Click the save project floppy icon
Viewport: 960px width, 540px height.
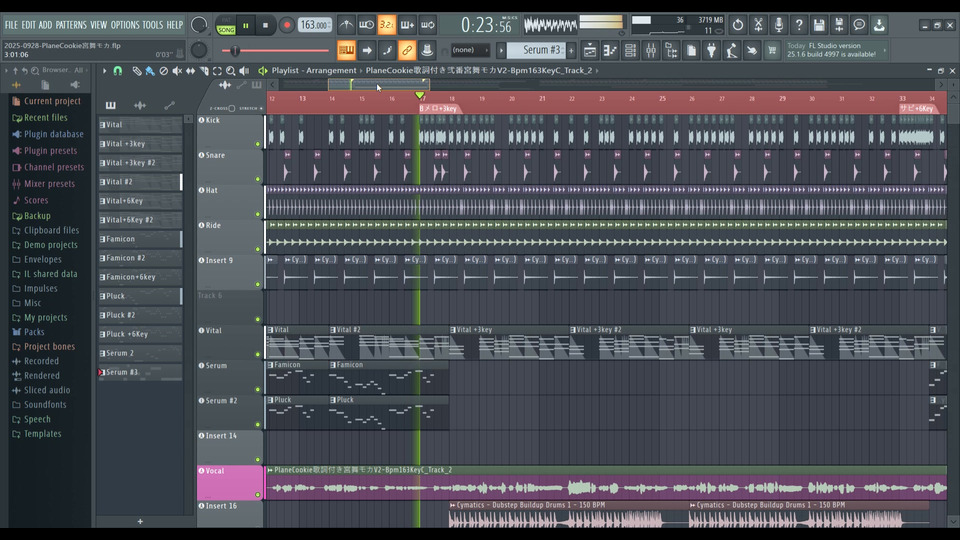(819, 25)
